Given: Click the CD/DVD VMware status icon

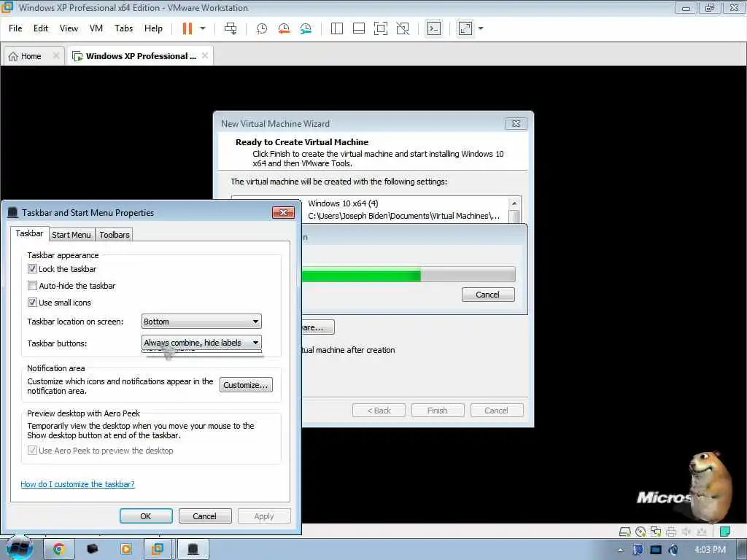Looking at the screenshot, I should click(640, 532).
